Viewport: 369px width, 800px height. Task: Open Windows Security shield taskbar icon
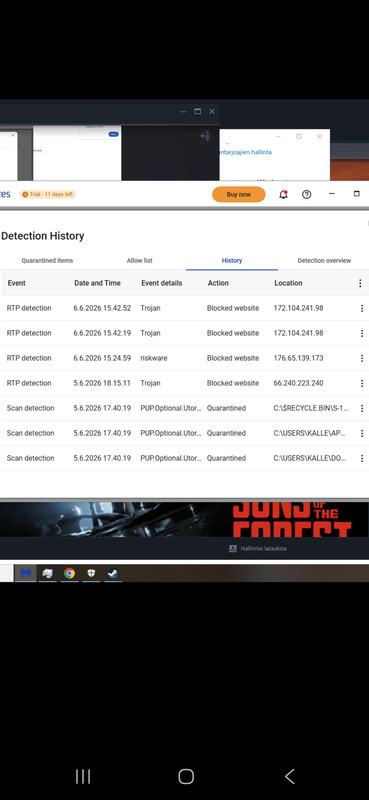point(91,573)
